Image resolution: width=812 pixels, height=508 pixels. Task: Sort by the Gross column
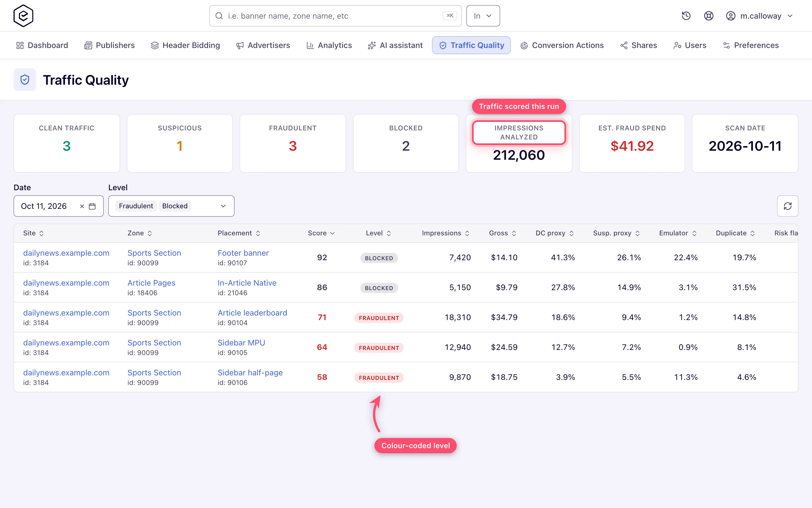point(502,233)
